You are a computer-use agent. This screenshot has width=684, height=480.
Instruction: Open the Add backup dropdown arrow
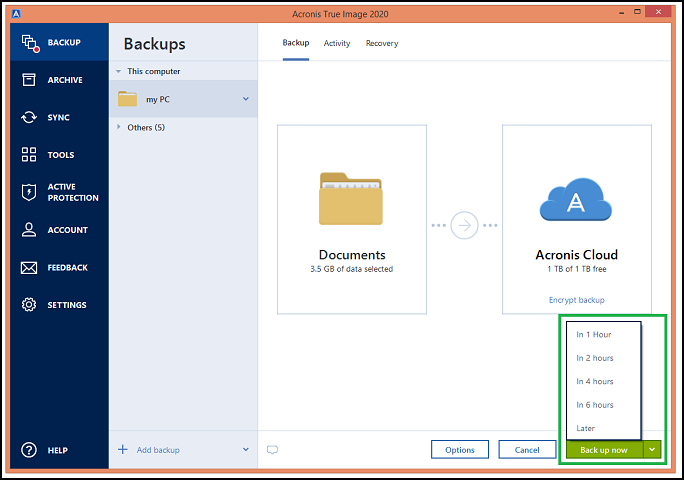[x=246, y=450]
